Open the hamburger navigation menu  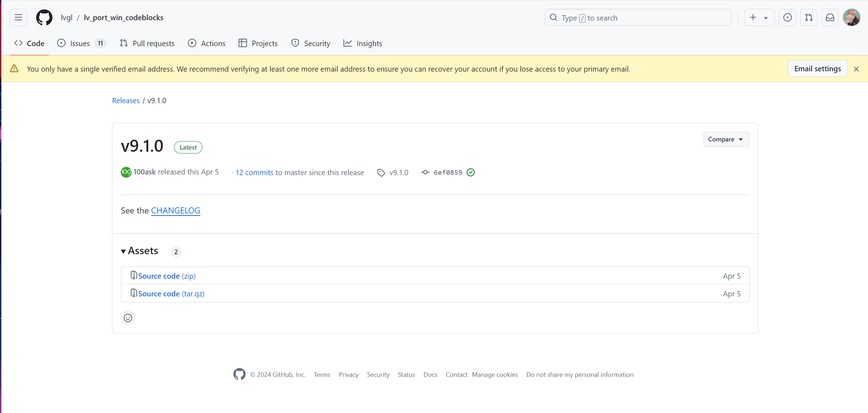pos(18,17)
